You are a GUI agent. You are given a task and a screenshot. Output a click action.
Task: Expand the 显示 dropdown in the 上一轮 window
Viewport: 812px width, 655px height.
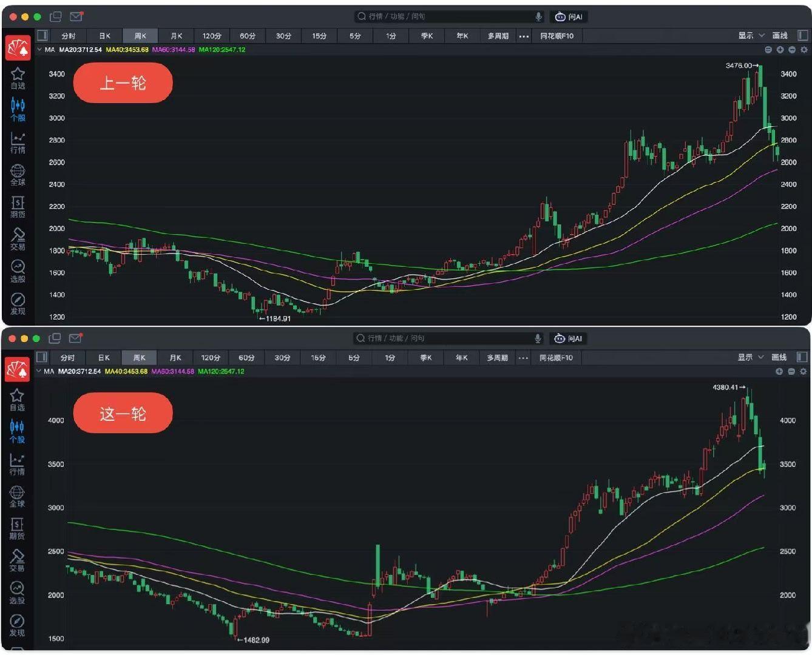point(751,35)
